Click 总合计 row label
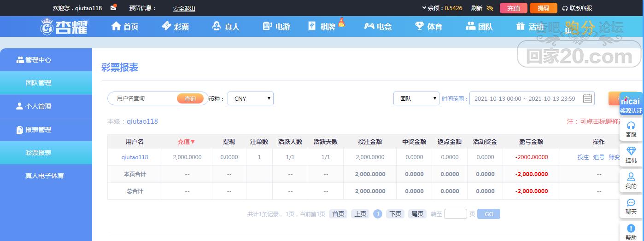644x241 pixels. coord(135,191)
